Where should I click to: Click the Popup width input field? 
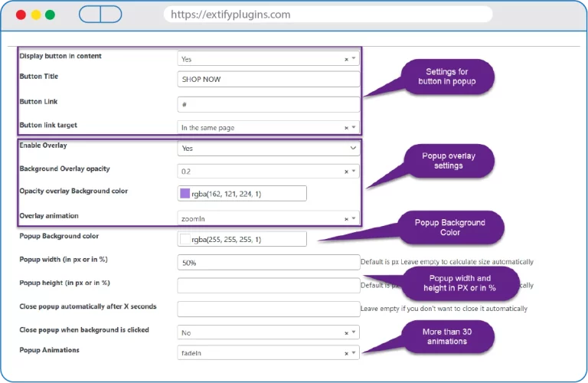(x=268, y=263)
